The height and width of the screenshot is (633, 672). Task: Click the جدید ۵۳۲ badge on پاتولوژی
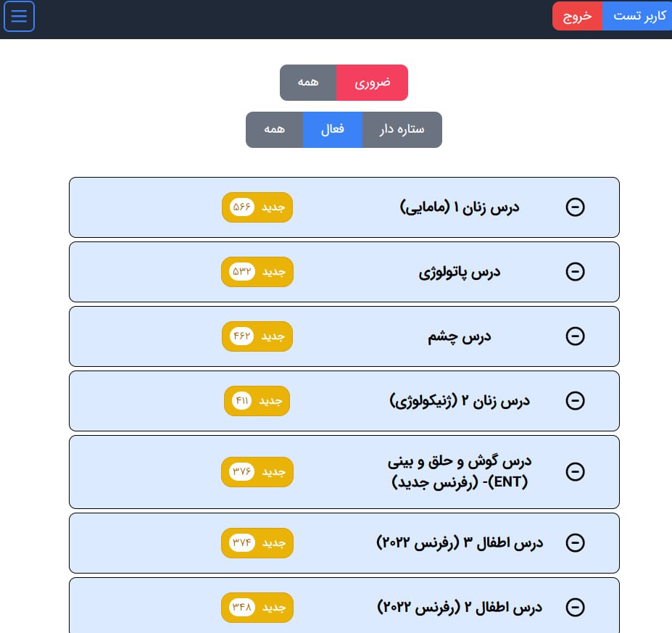pyautogui.click(x=257, y=272)
